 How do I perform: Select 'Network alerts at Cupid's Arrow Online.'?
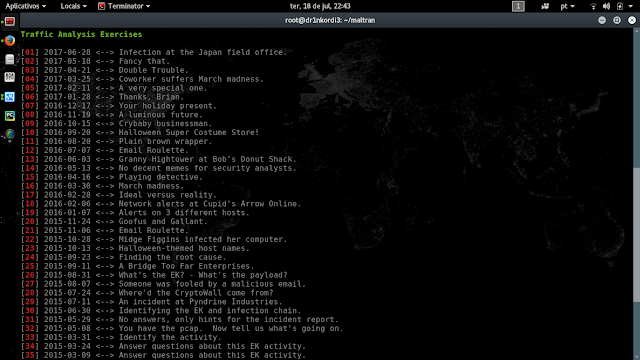[x=161, y=204]
